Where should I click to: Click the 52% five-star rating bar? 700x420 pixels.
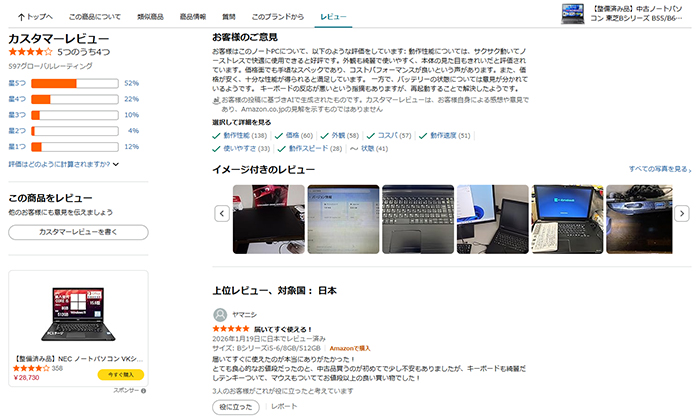click(75, 83)
